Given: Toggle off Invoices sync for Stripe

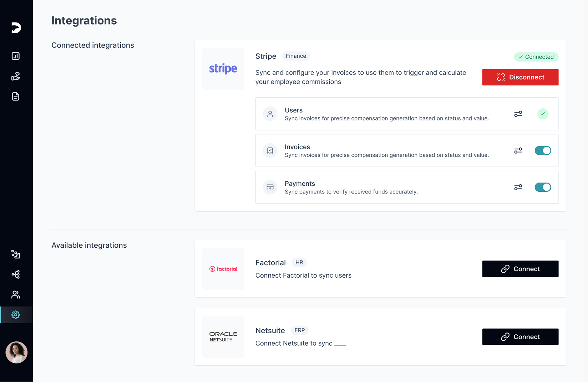Looking at the screenshot, I should [x=543, y=150].
